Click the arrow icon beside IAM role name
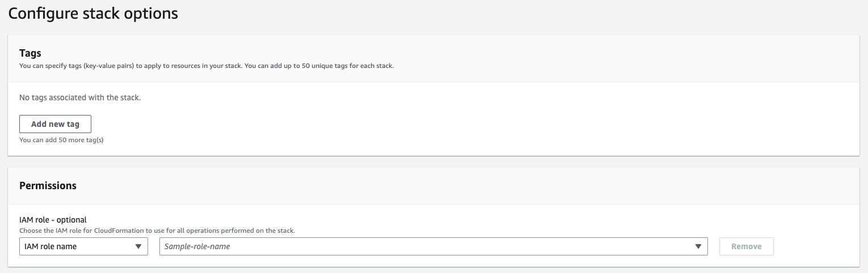 pos(138,247)
